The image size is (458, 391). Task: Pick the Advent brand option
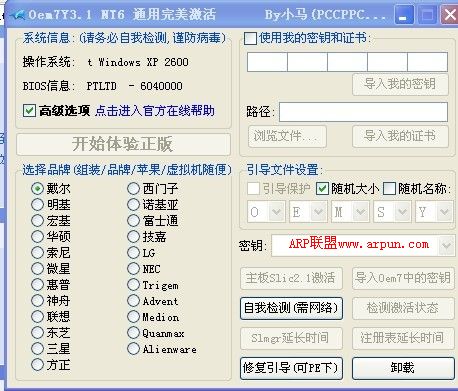pos(133,301)
